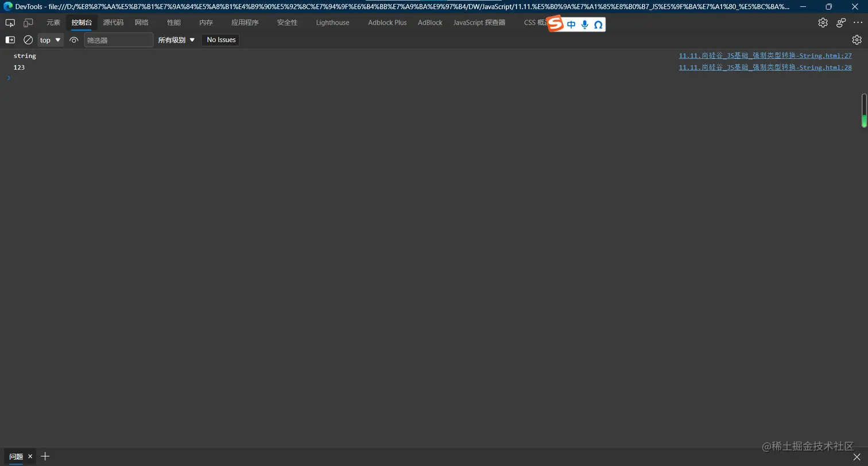Screen dimensions: 868x466
Task: Click the console output '123'
Action: coord(19,67)
